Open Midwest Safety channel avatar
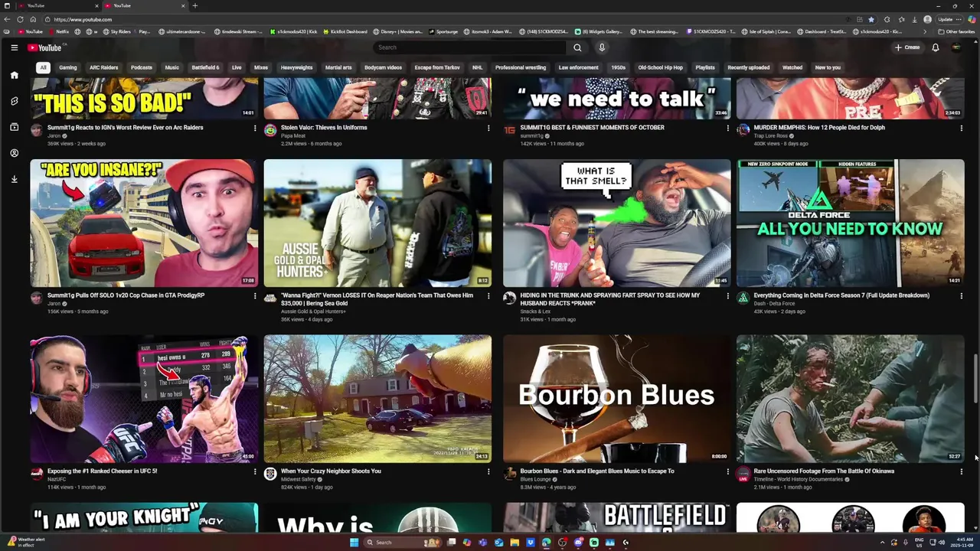Viewport: 980px width, 551px height. coord(270,474)
